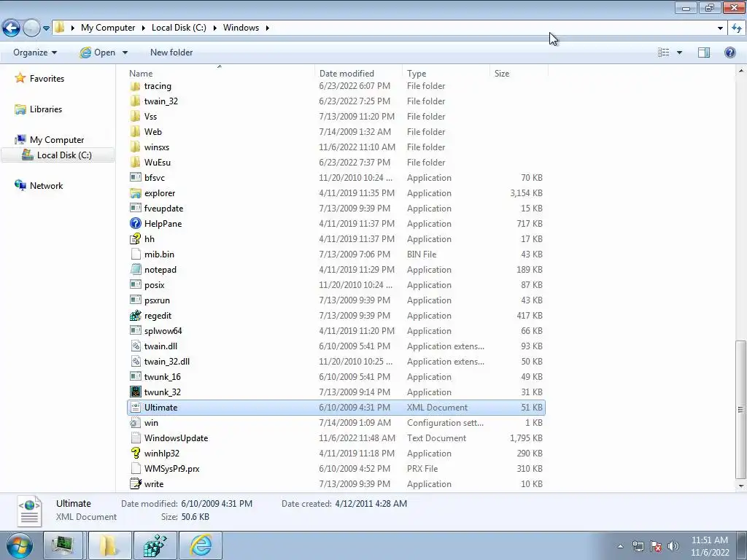Select the WMSysPr9.prx file name
Screen dimensions: 747x560
pos(171,469)
